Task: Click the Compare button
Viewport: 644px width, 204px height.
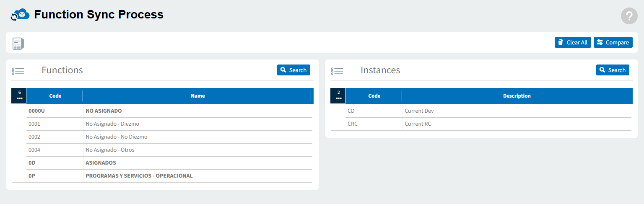Action: tap(613, 42)
